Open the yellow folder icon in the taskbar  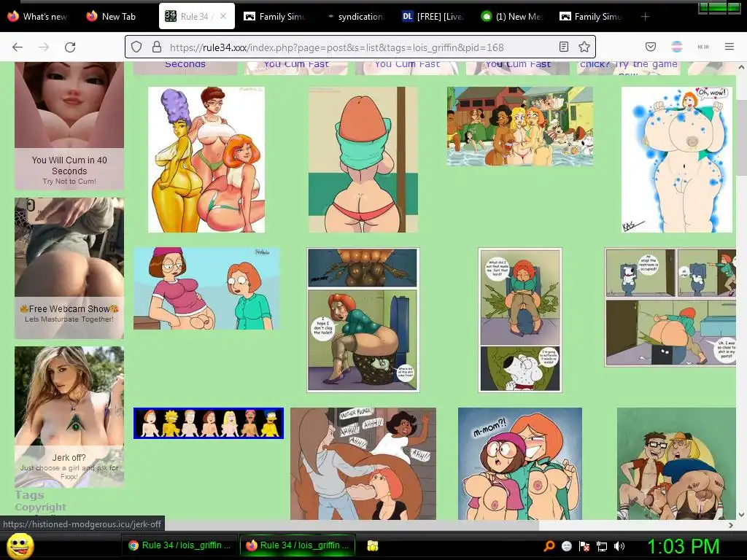point(373,545)
